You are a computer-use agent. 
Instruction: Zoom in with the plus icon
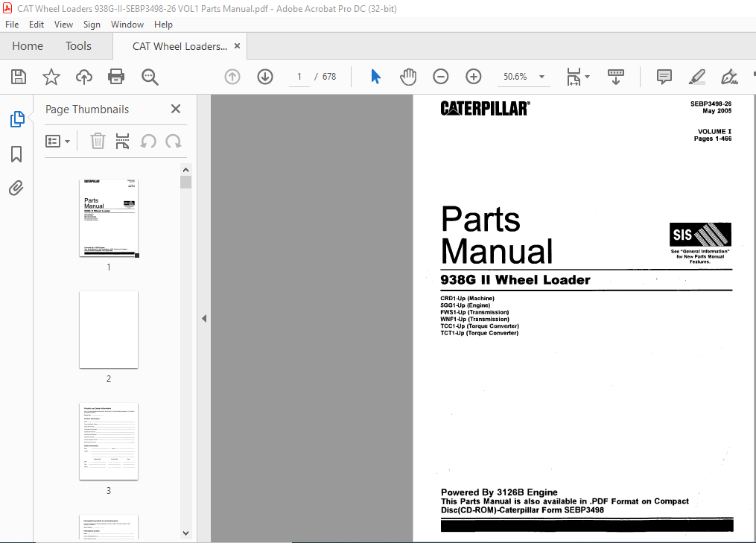coord(474,77)
